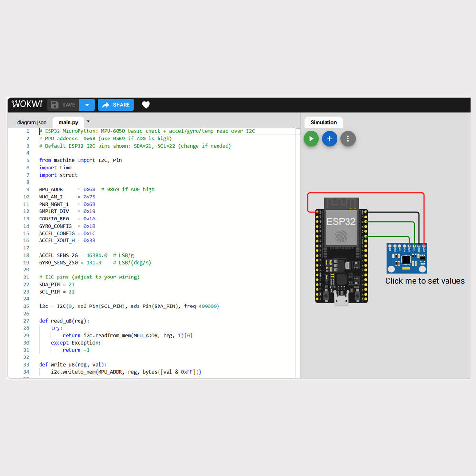Click the SHARE button
Screen dimensions: 476x476
pos(116,105)
